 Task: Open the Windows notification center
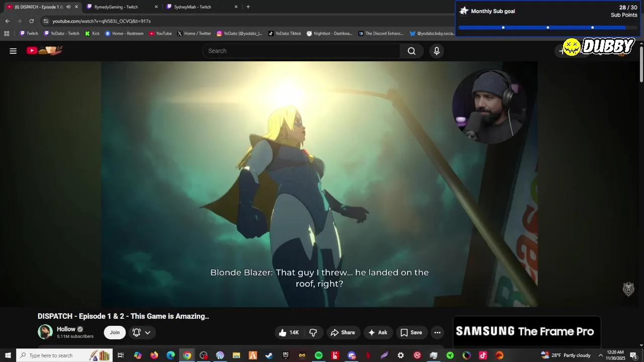[x=633, y=355]
